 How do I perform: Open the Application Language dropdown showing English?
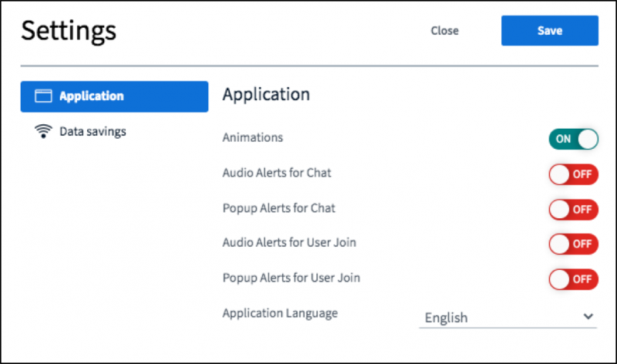coord(507,317)
